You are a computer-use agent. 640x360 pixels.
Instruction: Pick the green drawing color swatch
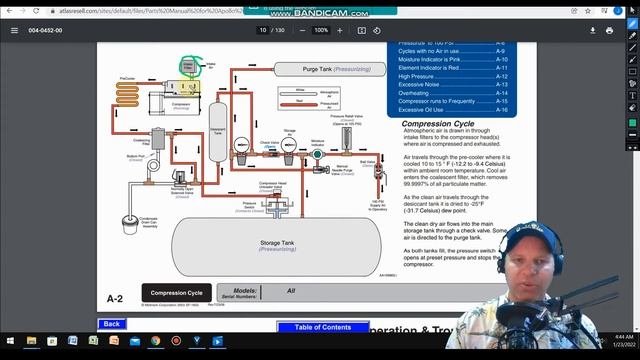pos(633,123)
